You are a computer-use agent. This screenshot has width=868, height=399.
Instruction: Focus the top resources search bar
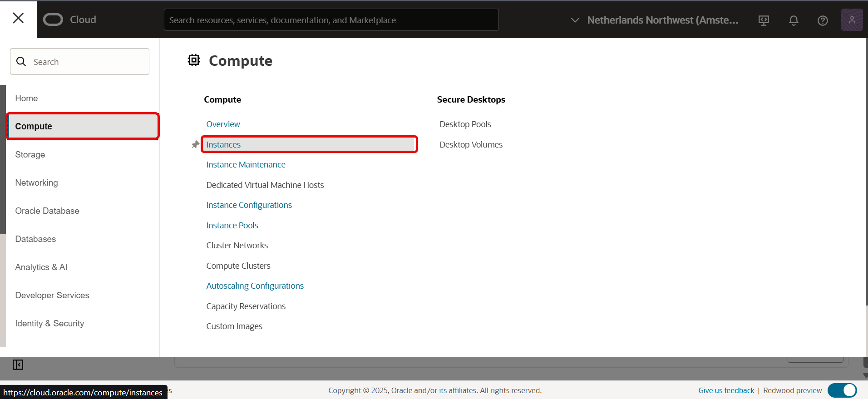click(x=331, y=20)
